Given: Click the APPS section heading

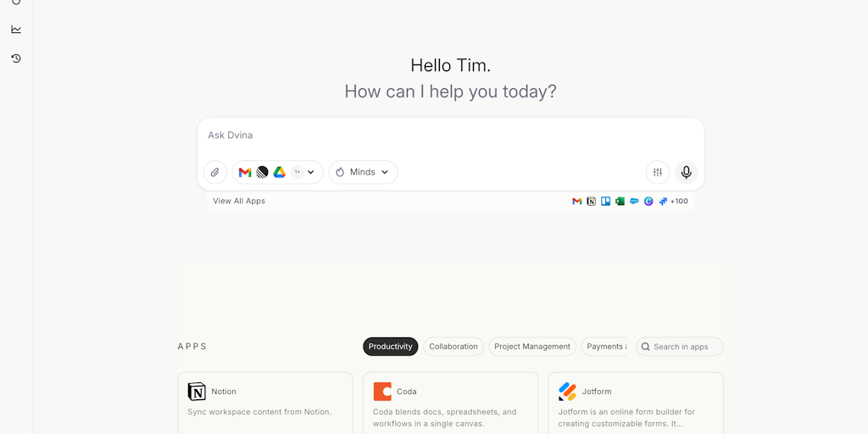Looking at the screenshot, I should [x=192, y=347].
